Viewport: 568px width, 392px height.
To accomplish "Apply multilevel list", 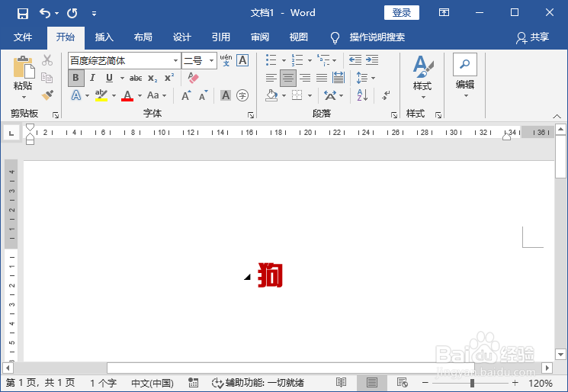I will tap(323, 60).
